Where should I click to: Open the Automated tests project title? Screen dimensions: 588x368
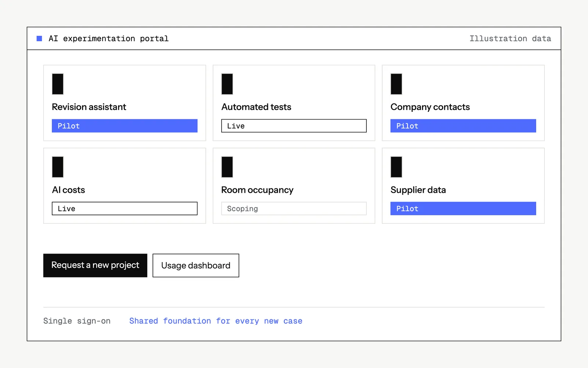[x=256, y=107]
